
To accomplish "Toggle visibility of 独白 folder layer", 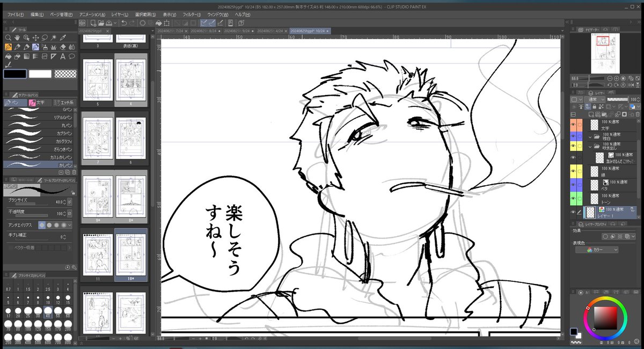I will point(573,135).
